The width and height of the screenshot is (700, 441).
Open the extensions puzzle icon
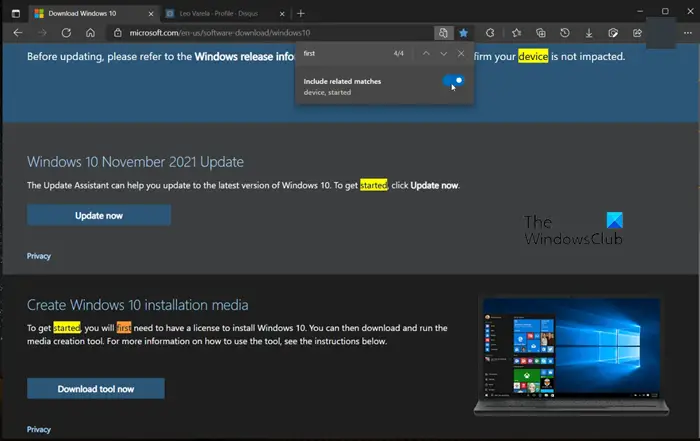[x=490, y=33]
